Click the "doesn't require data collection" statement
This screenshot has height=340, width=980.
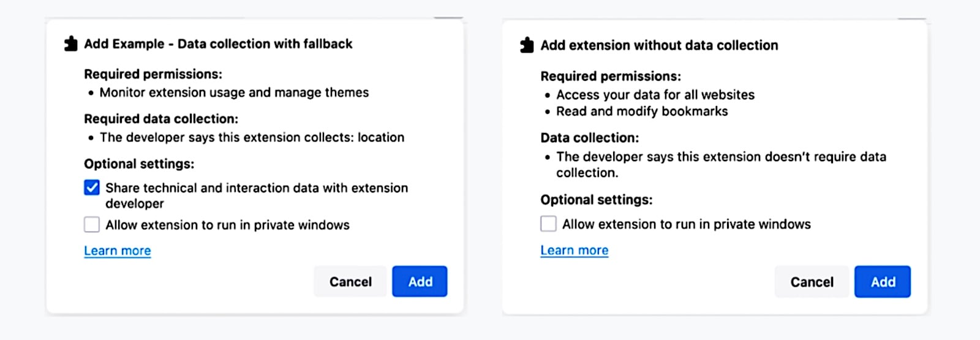pyautogui.click(x=721, y=164)
